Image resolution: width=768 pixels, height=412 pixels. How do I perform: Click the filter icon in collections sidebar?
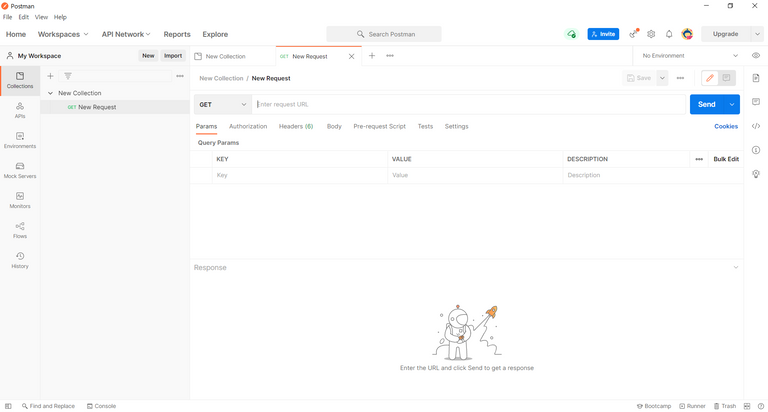[x=68, y=76]
